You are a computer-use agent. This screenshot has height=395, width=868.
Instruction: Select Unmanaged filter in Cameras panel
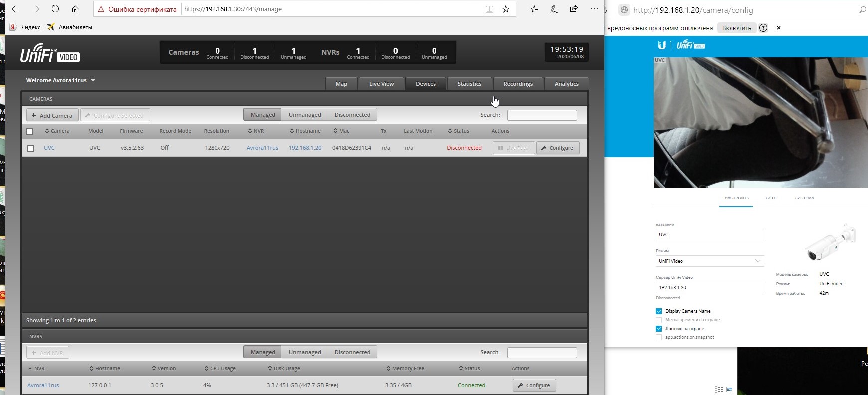coord(305,115)
